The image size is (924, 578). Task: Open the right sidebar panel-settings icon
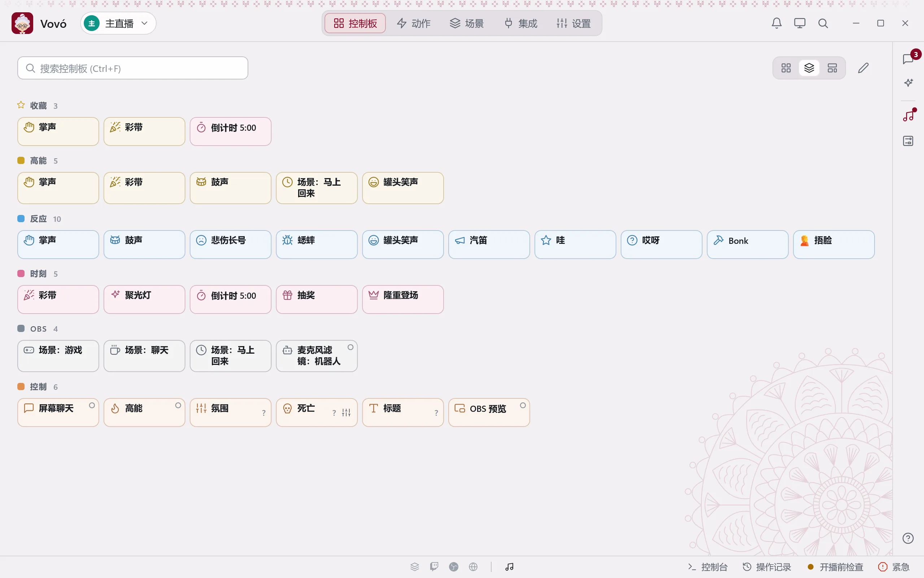pos(908,141)
